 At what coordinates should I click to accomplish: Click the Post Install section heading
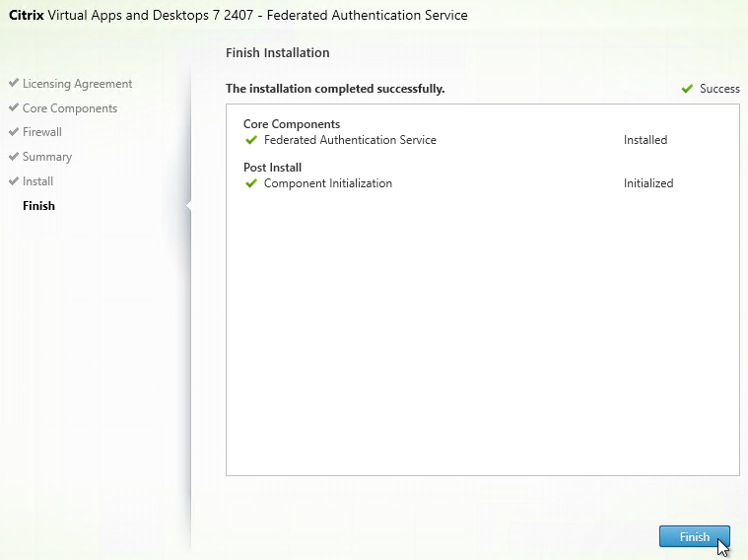coord(272,168)
